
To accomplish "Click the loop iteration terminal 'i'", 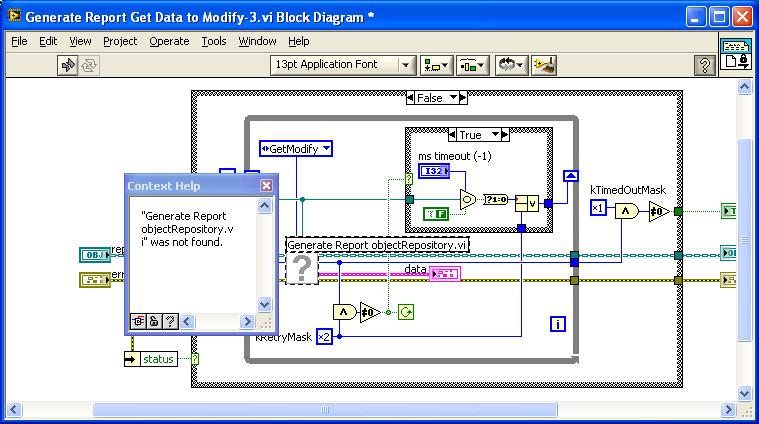I will coord(558,324).
